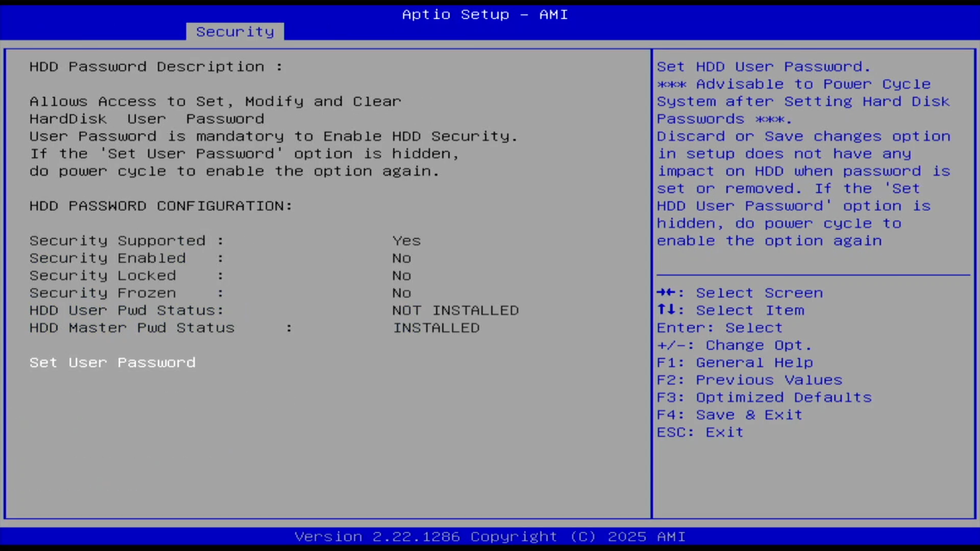Click the +/-: Change Opt. hint
Viewport: 980px width, 551px height.
pos(733,345)
